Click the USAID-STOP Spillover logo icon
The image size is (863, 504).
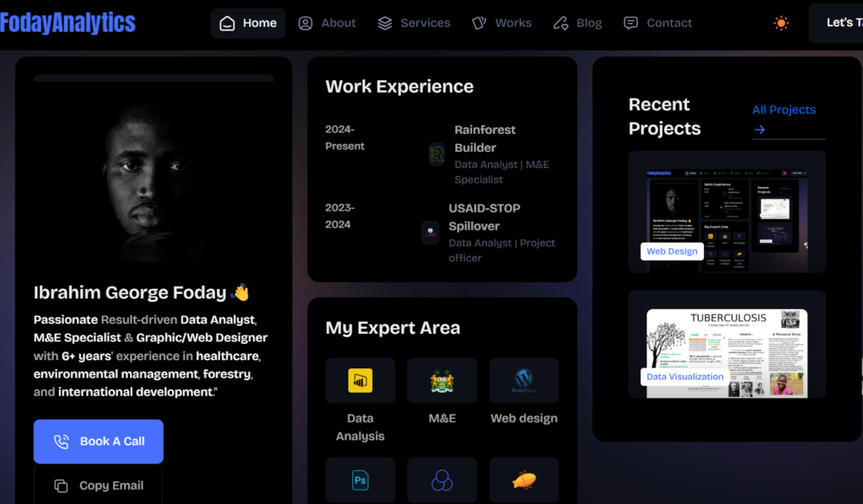(431, 233)
